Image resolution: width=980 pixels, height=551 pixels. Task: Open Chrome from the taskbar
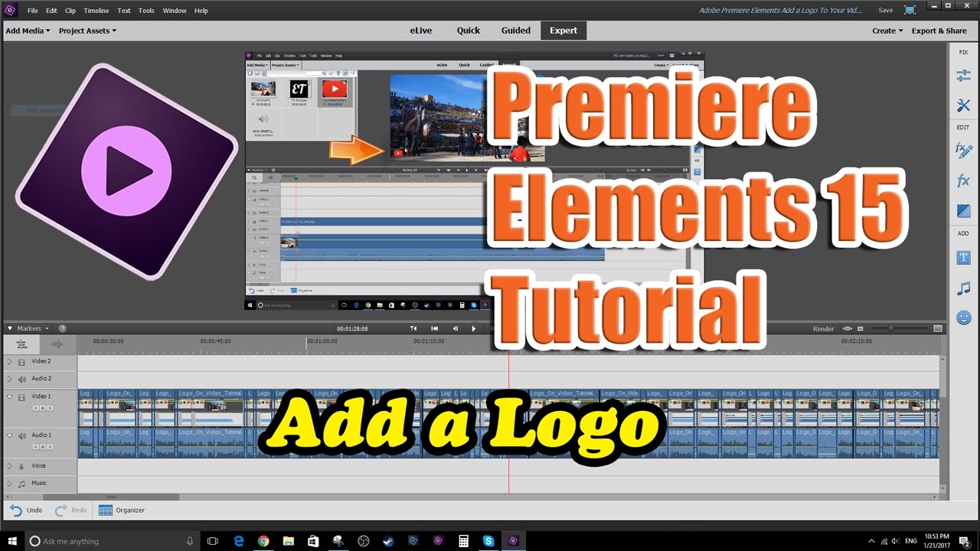coord(263,541)
